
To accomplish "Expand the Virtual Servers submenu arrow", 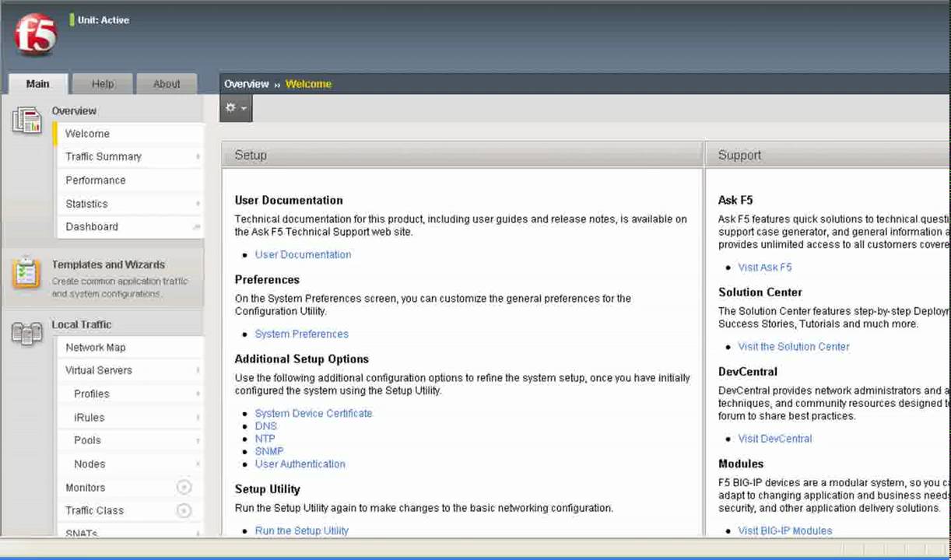I will 198,371.
